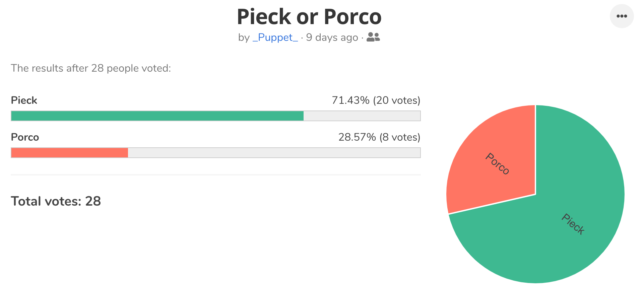Open the _Puppet_ author profile link
Viewport: 644px width, 290px height.
pos(275,38)
